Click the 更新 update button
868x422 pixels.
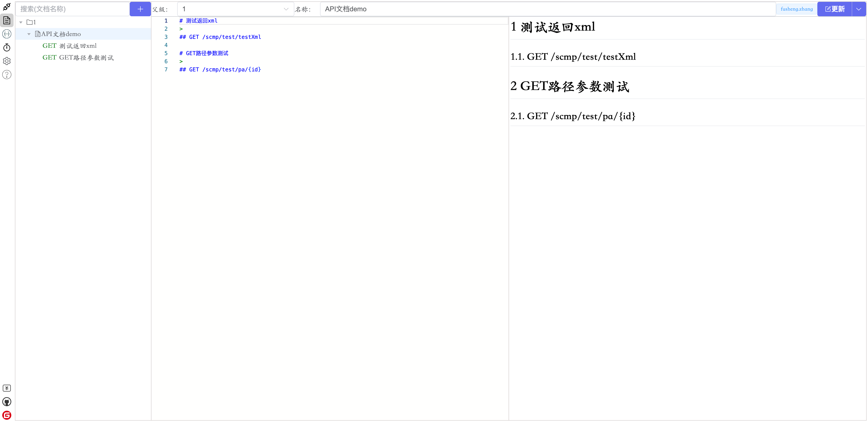click(x=835, y=9)
